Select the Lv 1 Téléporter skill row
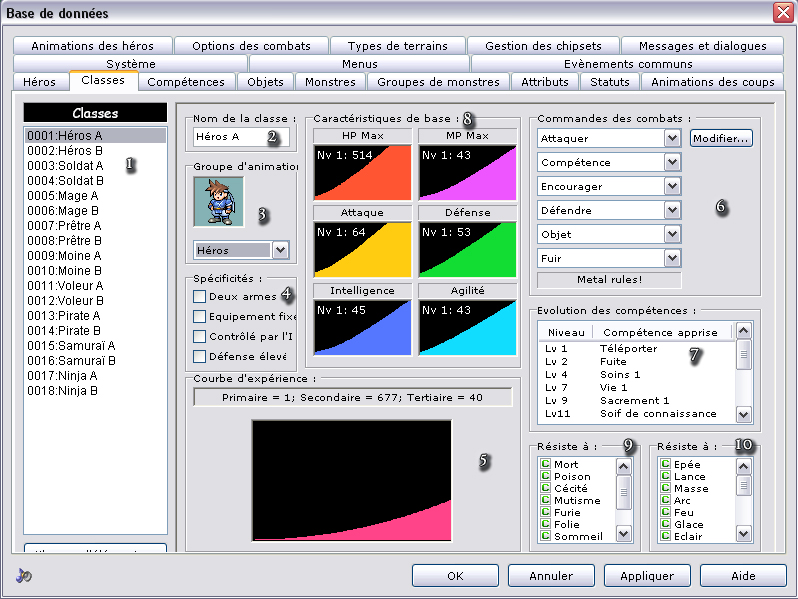 (637, 349)
